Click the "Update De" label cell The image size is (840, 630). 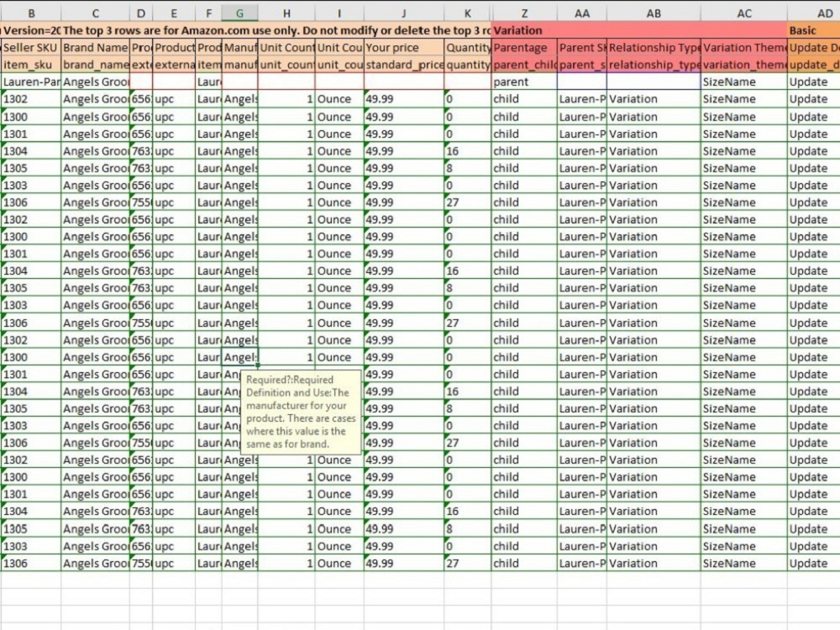click(x=814, y=48)
